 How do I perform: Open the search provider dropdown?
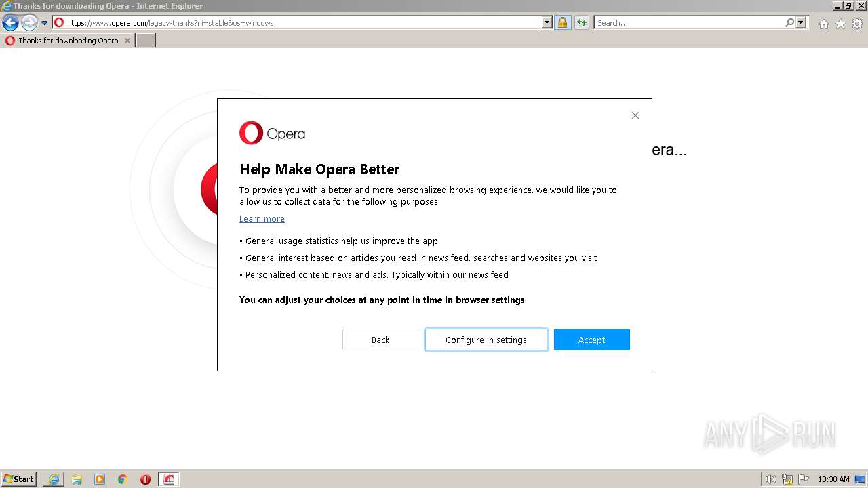tap(801, 23)
